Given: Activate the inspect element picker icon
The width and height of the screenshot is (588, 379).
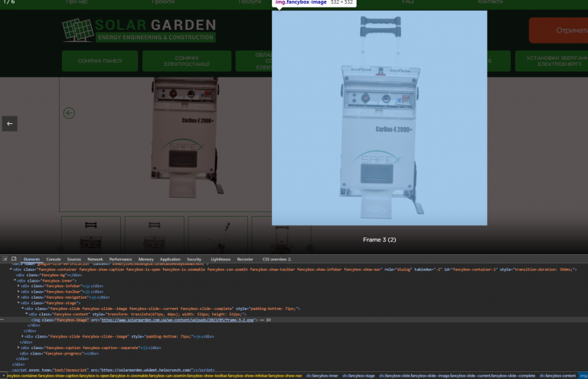Looking at the screenshot, I should (5, 259).
